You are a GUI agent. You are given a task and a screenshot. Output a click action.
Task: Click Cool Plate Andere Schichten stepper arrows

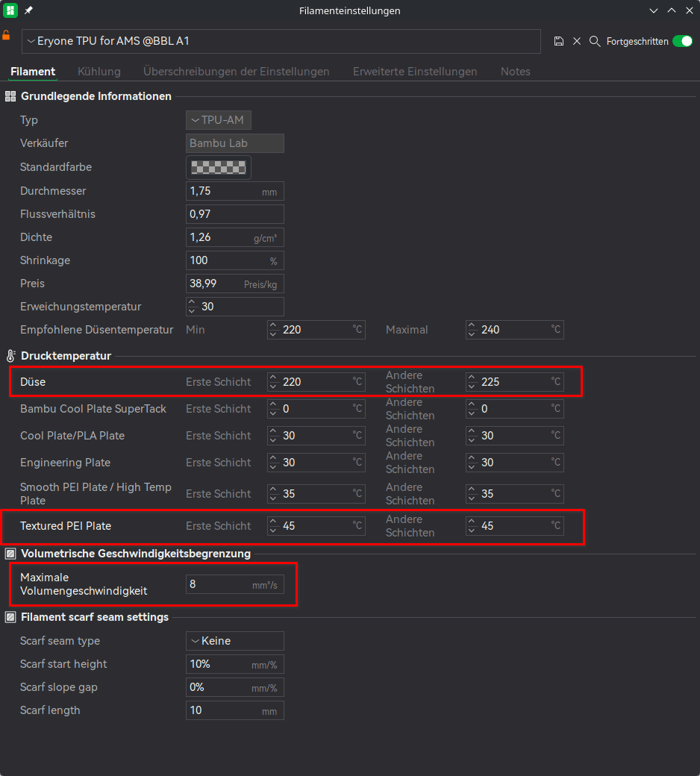pos(472,436)
